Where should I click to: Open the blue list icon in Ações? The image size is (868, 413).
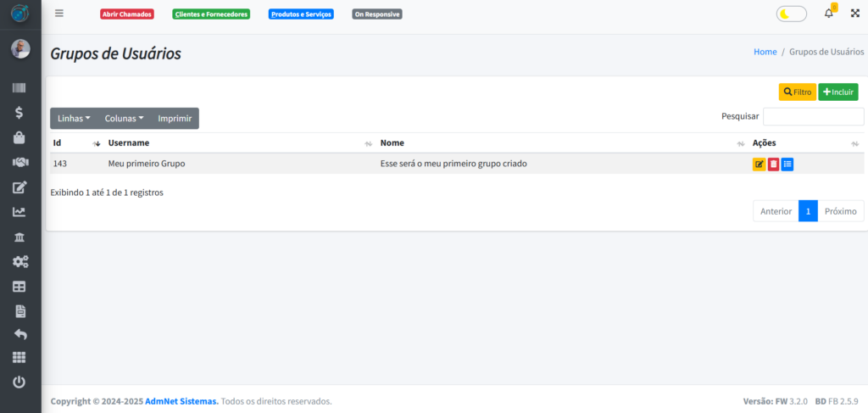pos(787,165)
